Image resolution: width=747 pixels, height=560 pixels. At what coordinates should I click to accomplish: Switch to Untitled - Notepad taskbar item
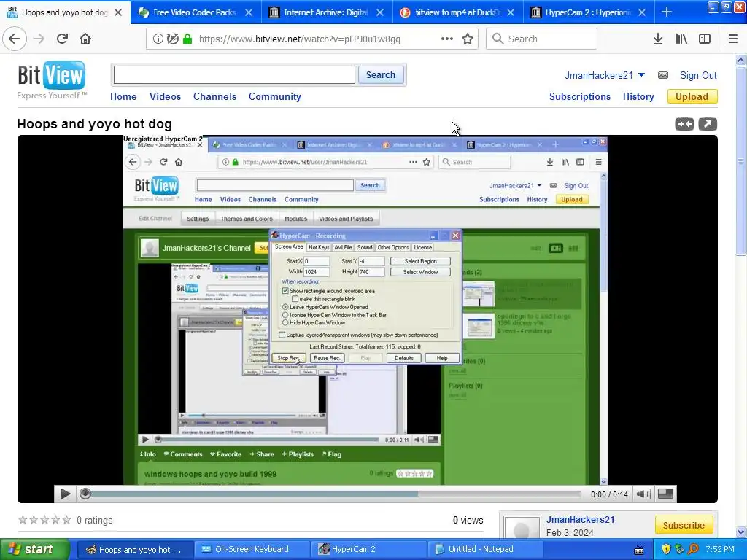486,550
